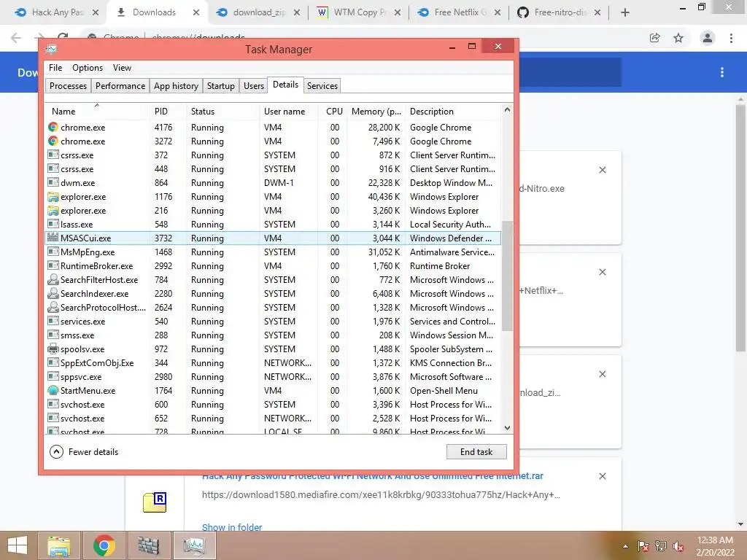Click the explorer.exe folder icon for PID 1176
The image size is (747, 560).
(x=53, y=197)
